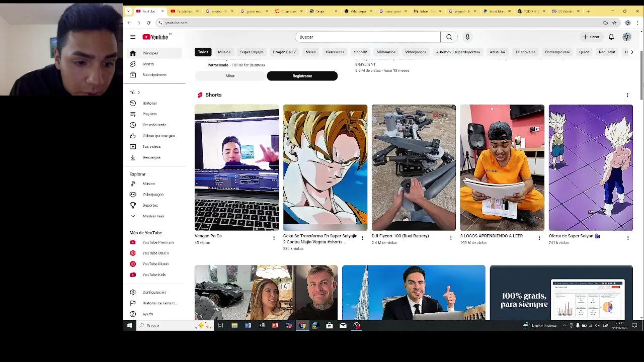
Task: Go to Principal home in sidebar
Action: click(153, 53)
